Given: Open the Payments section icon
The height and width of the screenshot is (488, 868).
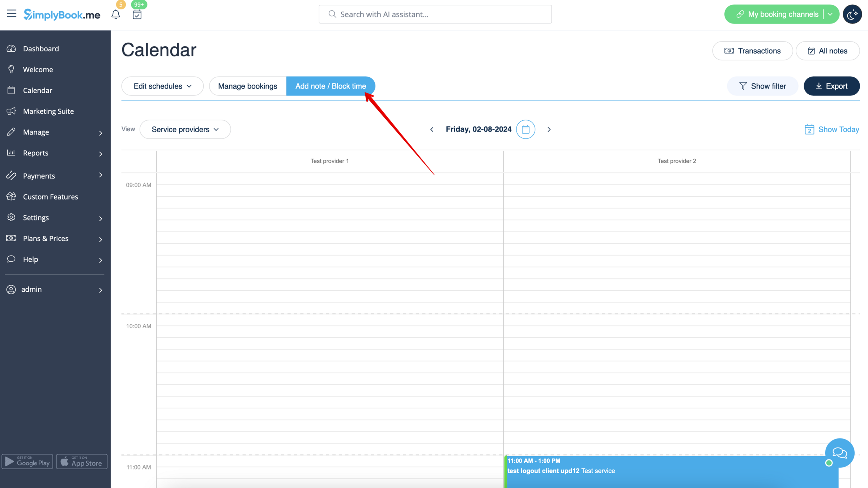Looking at the screenshot, I should [11, 176].
